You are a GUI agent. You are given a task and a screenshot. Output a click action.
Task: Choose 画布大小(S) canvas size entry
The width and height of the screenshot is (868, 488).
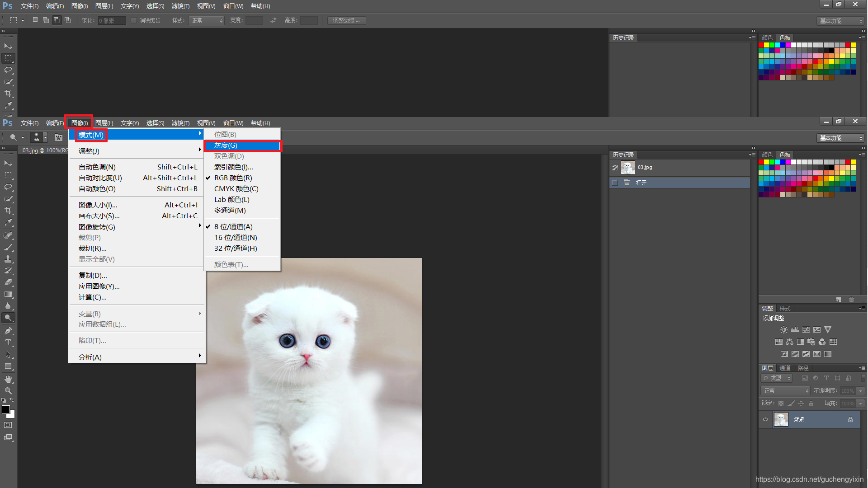point(137,216)
